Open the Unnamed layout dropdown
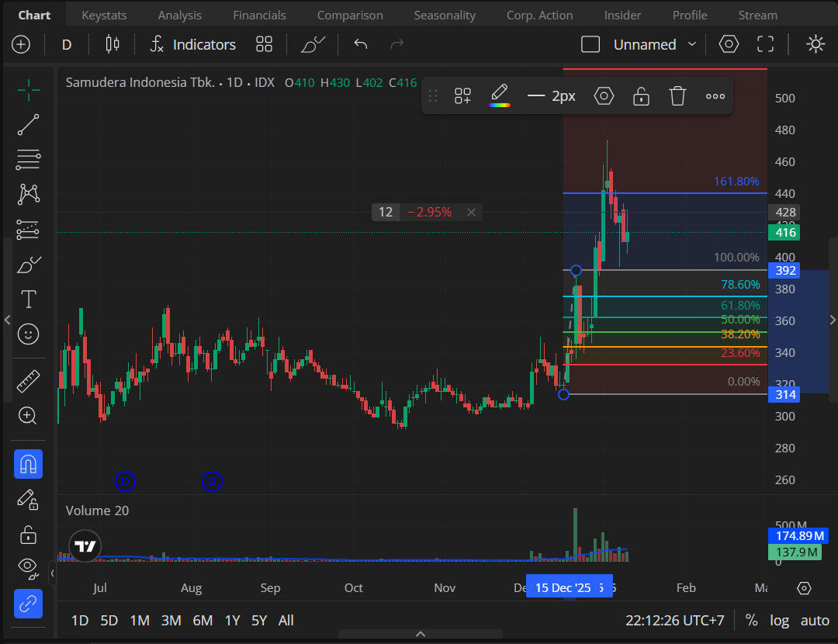Image resolution: width=838 pixels, height=644 pixels. coord(656,44)
